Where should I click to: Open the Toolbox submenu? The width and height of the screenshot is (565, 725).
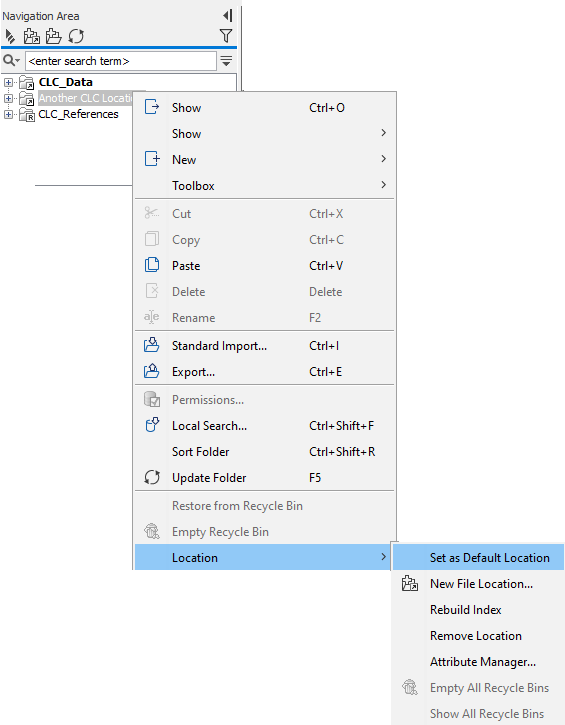(x=264, y=185)
